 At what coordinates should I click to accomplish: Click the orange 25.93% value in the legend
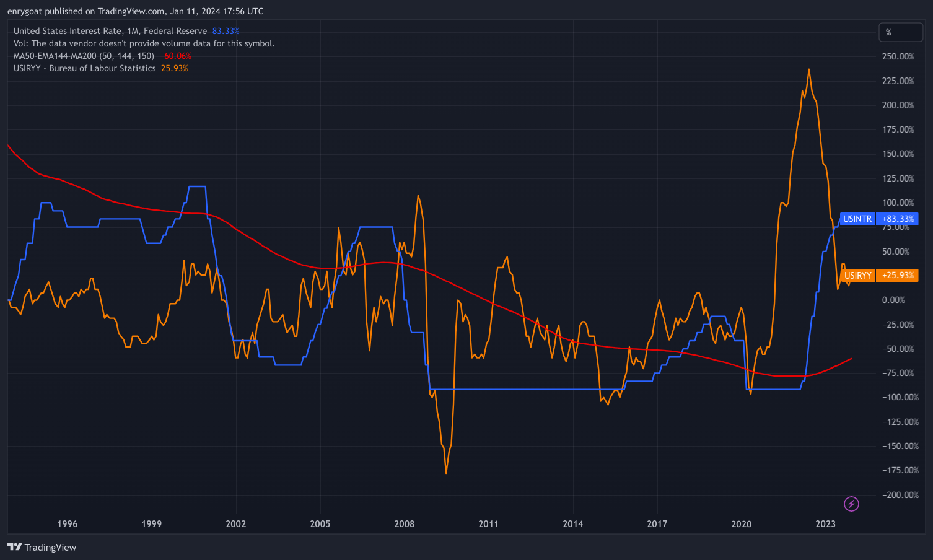175,68
